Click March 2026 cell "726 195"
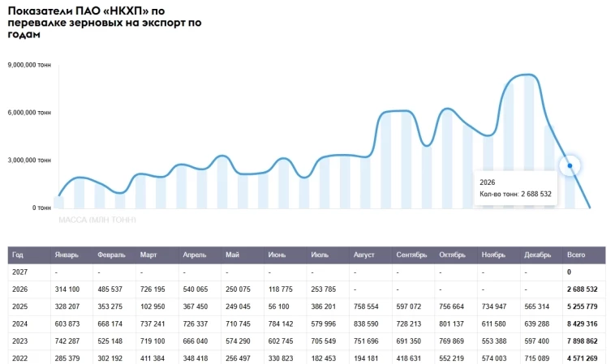The width and height of the screenshot is (615, 364). 153,289
